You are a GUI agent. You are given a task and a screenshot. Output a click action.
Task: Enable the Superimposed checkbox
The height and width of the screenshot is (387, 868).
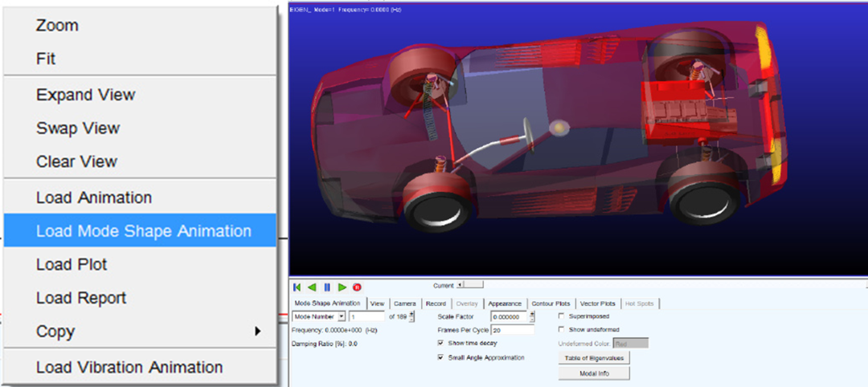click(x=561, y=316)
